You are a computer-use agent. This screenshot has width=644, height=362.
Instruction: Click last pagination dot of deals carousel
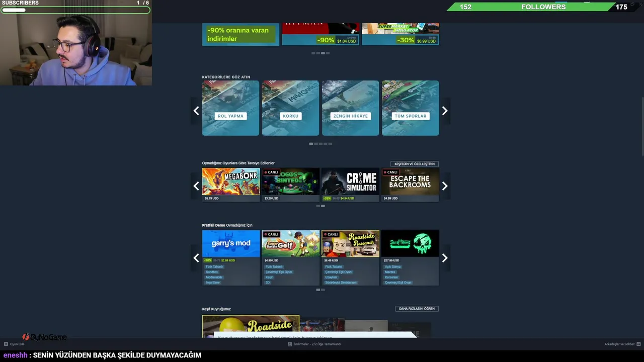tap(328, 53)
